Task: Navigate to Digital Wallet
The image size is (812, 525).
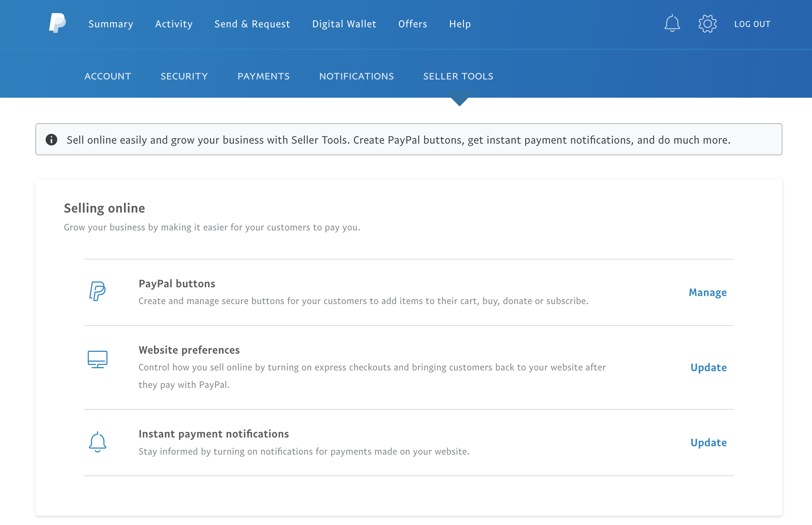Action: 344,24
